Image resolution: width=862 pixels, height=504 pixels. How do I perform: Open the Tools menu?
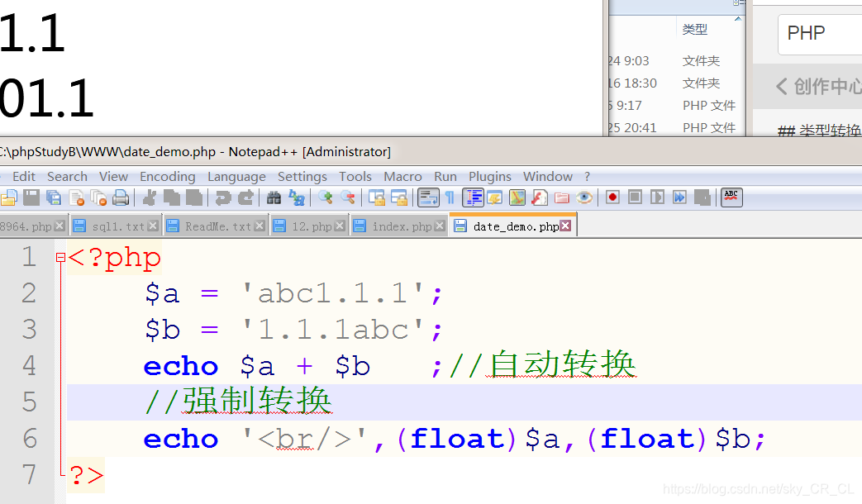tap(355, 177)
